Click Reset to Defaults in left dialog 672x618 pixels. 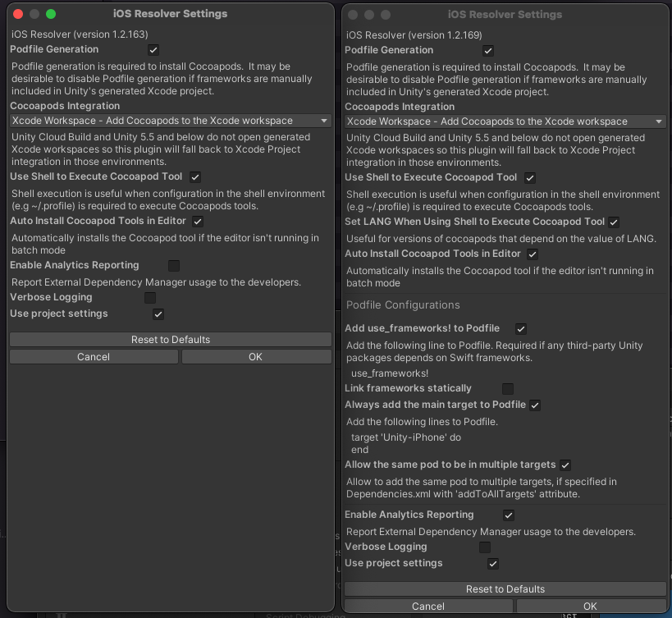pyautogui.click(x=170, y=339)
